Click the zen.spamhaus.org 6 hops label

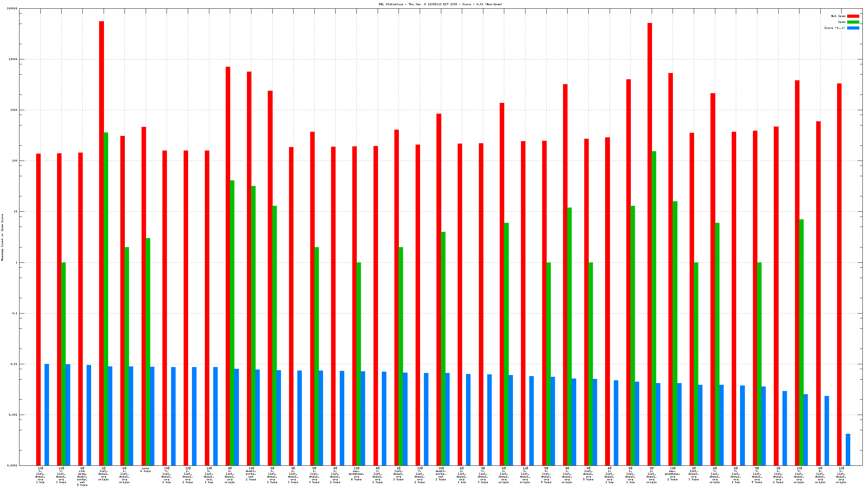tap(356, 474)
